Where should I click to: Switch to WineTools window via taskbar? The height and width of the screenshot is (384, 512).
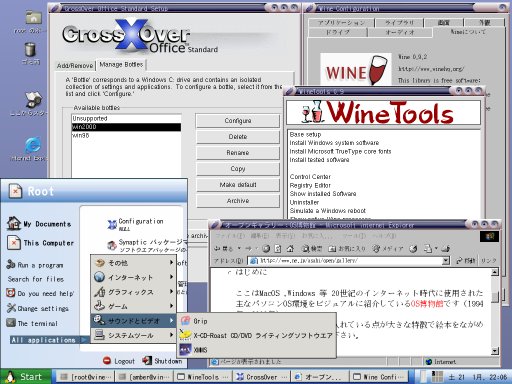pyautogui.click(x=203, y=377)
